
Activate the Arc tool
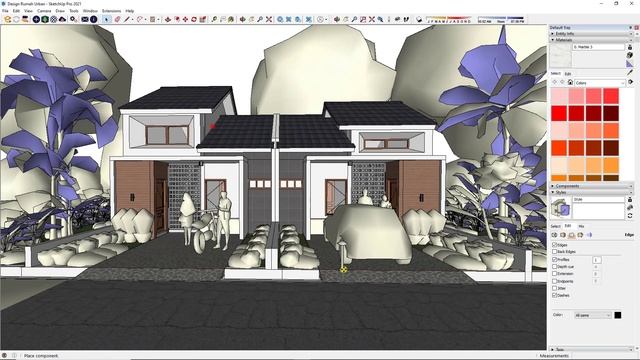coord(140,19)
